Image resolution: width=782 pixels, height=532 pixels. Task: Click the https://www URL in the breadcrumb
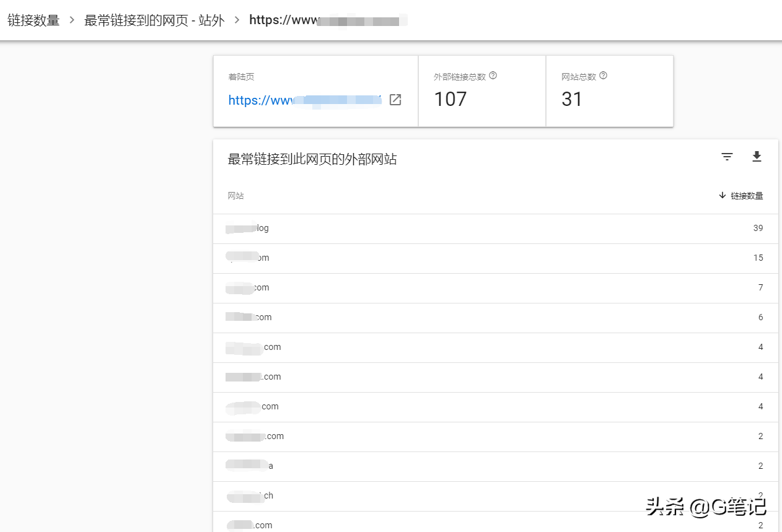[328, 20]
